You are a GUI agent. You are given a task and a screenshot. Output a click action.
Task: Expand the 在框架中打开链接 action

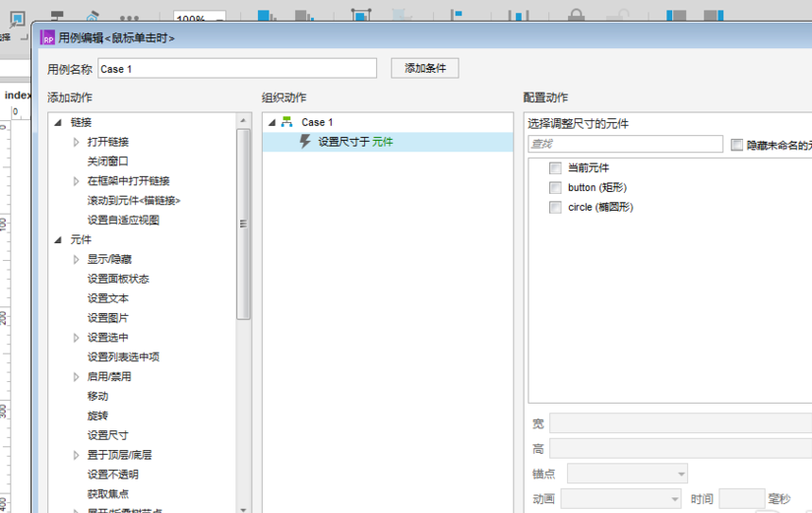tap(77, 181)
